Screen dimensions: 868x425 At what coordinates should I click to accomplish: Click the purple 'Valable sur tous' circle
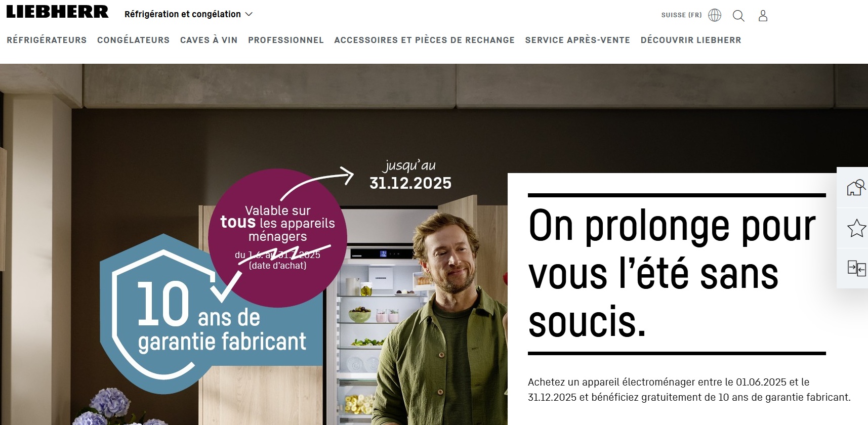277,238
